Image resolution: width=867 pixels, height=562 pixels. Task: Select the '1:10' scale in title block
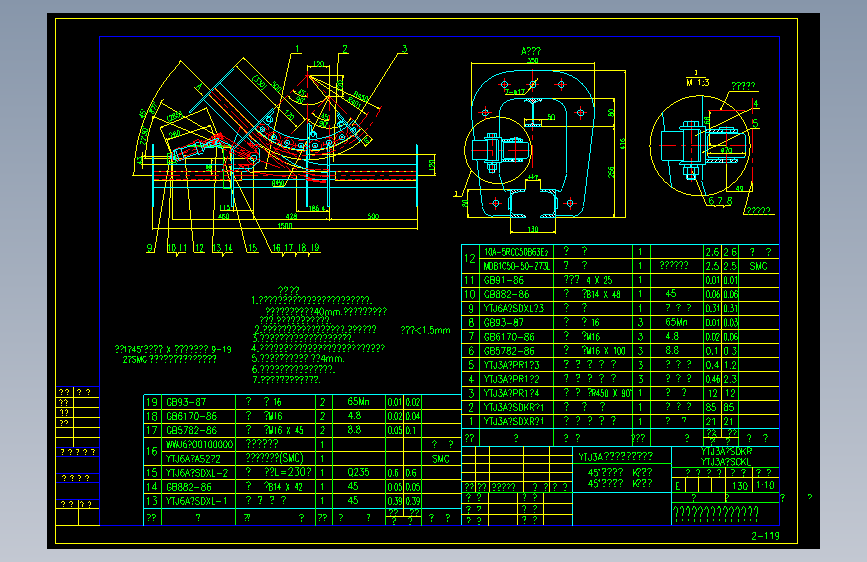pos(765,486)
